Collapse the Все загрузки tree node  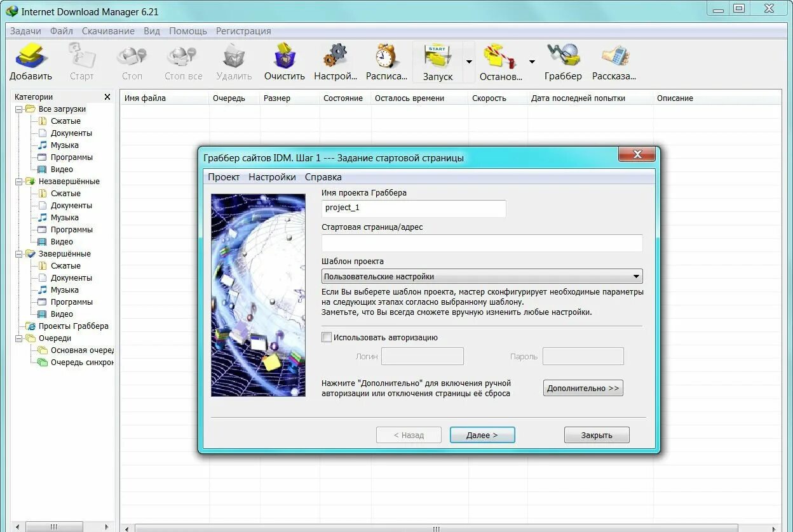click(19, 109)
